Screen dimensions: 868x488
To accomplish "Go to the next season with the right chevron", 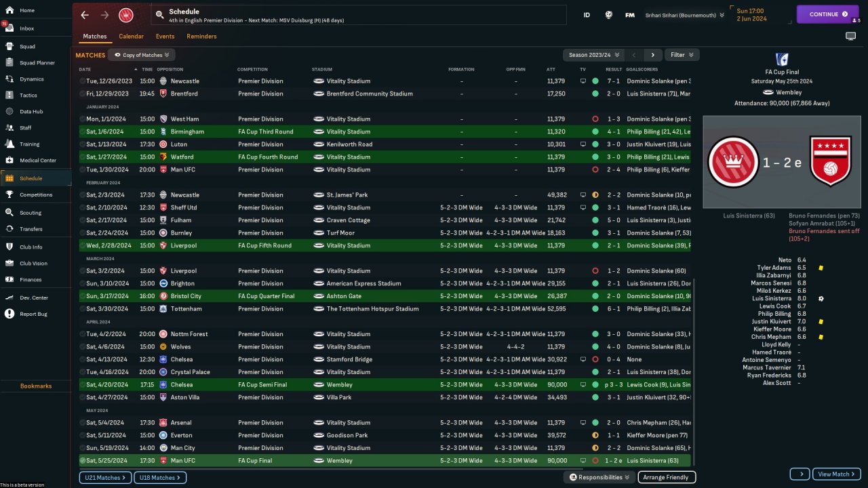I will point(653,55).
